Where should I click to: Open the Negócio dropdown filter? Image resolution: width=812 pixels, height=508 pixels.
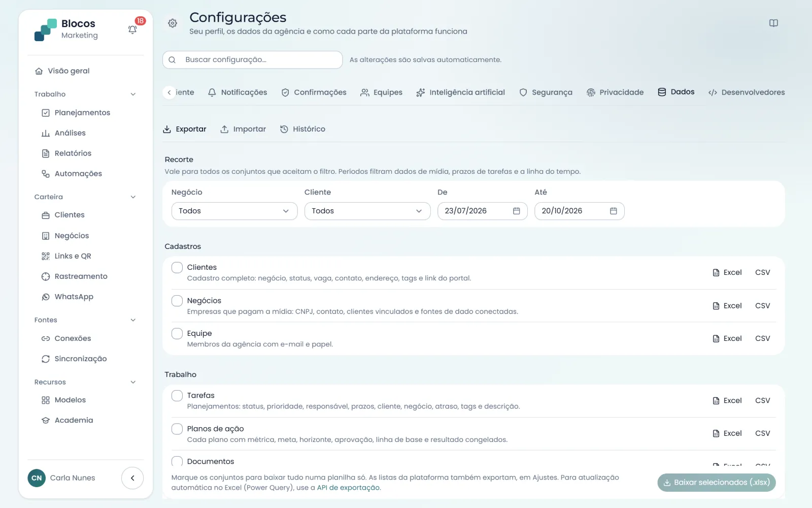click(234, 211)
